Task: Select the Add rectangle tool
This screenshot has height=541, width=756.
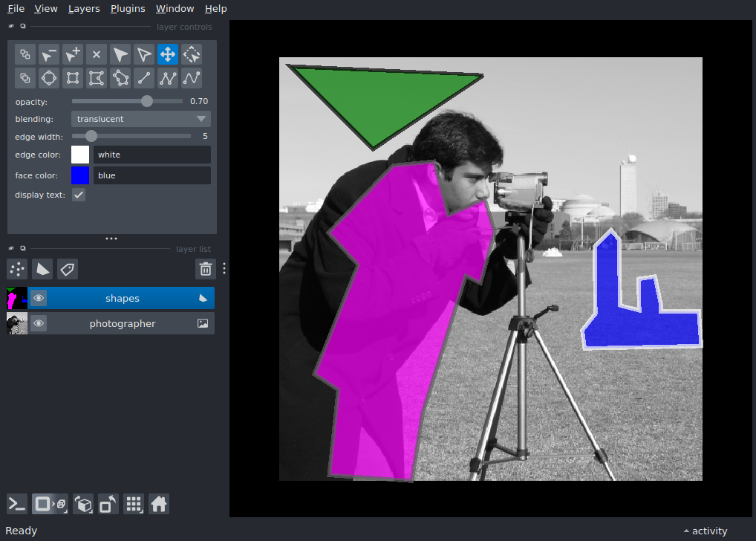Action: tap(72, 77)
